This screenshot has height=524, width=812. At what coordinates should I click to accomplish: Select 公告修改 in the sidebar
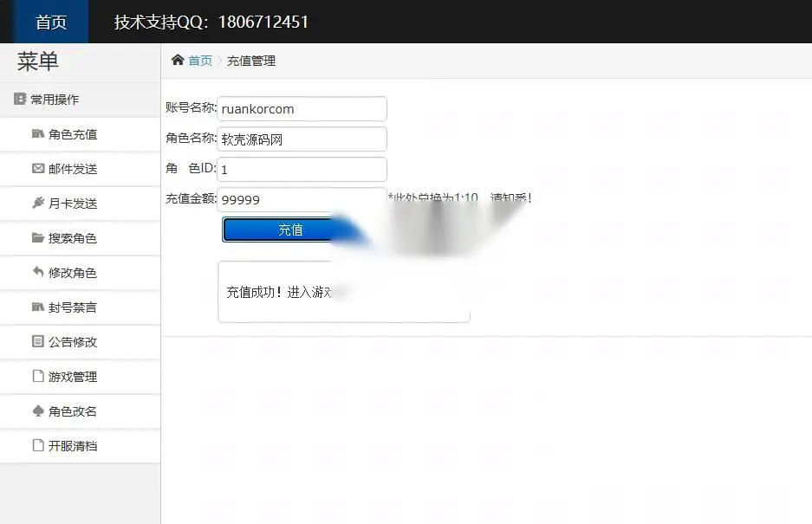click(x=81, y=342)
